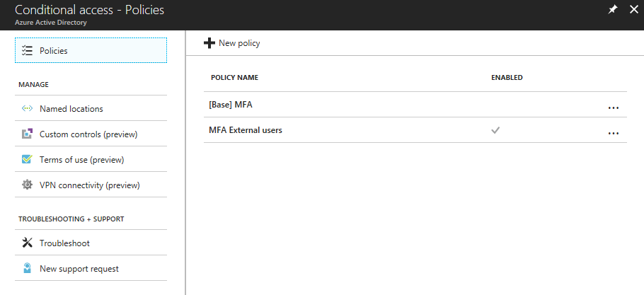Image resolution: width=644 pixels, height=295 pixels.
Task: Click the VPN connectivity gear icon
Action: pos(27,185)
